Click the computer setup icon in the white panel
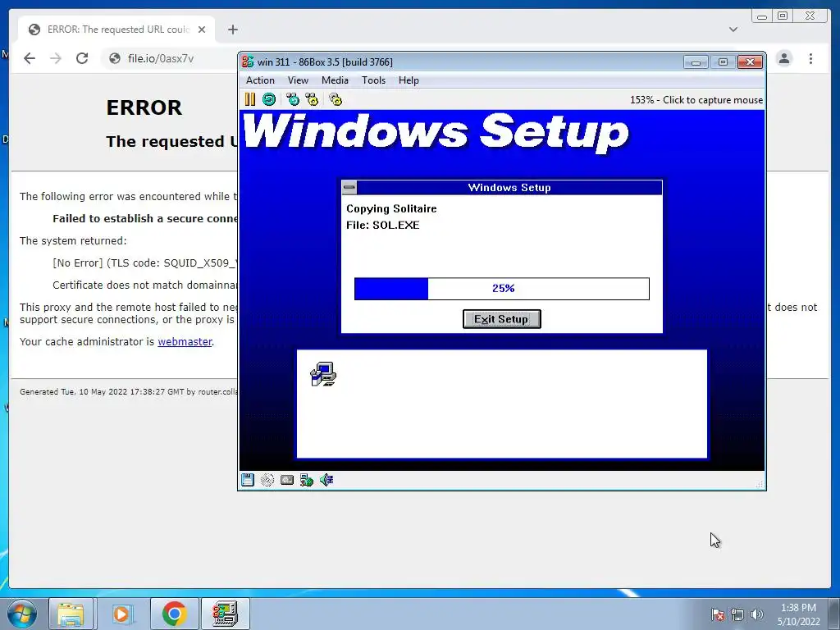Screen dimensions: 840x630 click(323, 374)
